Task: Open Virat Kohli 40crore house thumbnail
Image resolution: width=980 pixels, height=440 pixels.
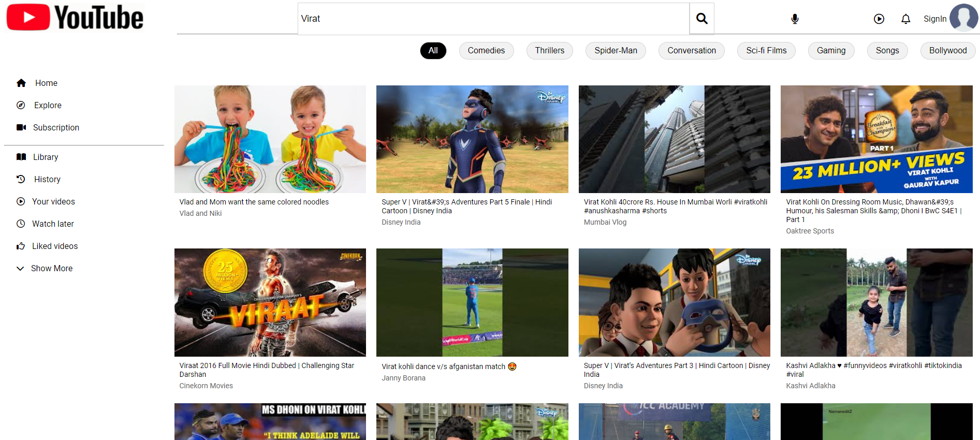Action: pos(675,139)
